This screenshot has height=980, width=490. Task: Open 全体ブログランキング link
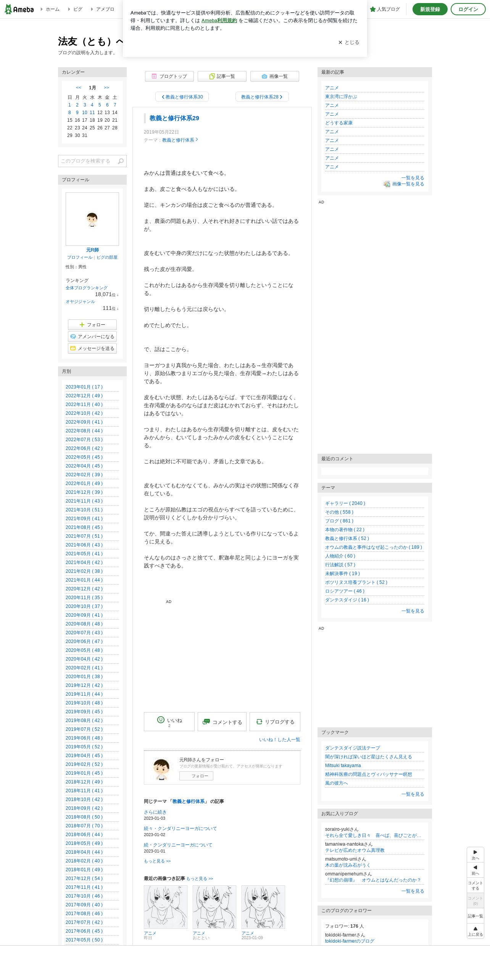click(x=87, y=288)
